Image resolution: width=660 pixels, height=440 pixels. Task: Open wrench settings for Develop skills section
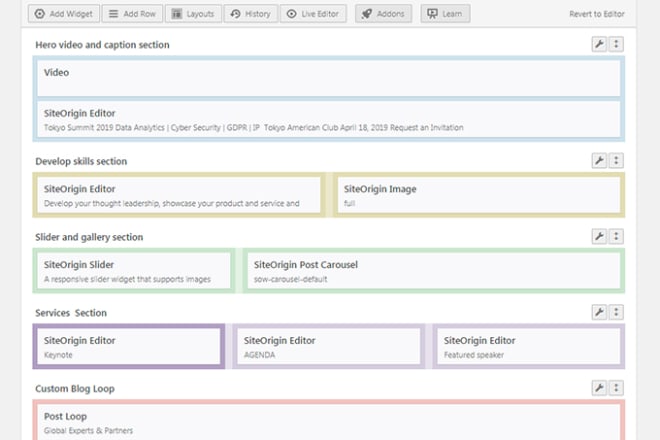coord(599,161)
